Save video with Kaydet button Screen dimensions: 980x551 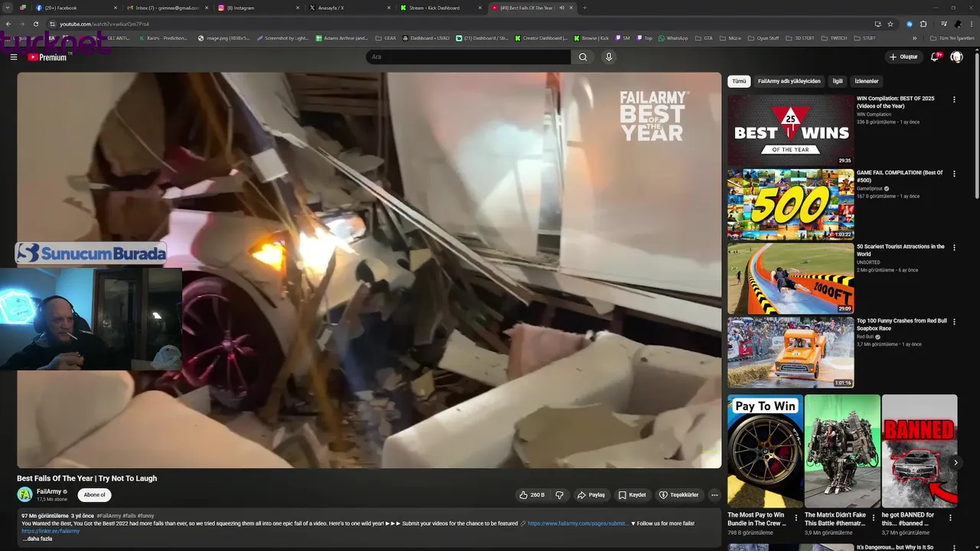pos(632,495)
